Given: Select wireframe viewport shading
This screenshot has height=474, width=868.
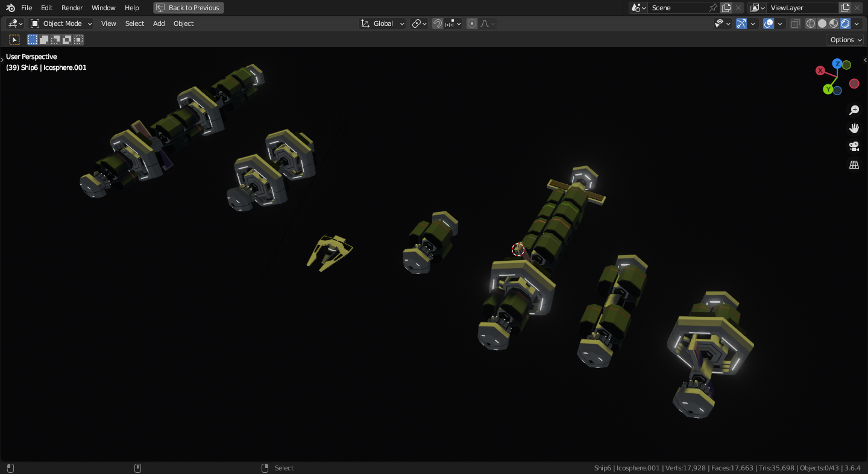Looking at the screenshot, I should [811, 23].
